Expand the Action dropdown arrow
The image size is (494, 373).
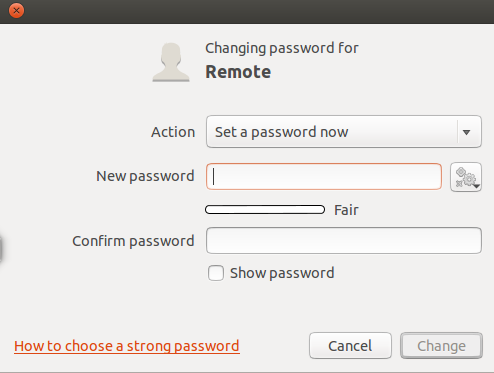pos(467,132)
